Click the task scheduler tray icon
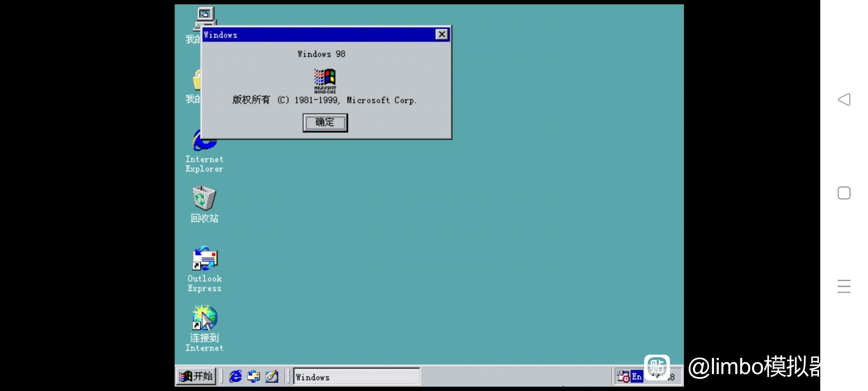868x391 pixels. [623, 376]
